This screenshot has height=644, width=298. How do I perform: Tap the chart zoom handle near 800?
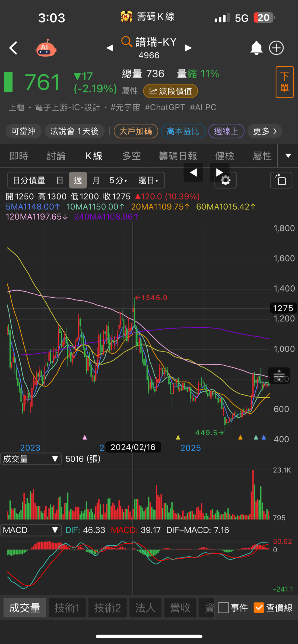[x=279, y=376]
